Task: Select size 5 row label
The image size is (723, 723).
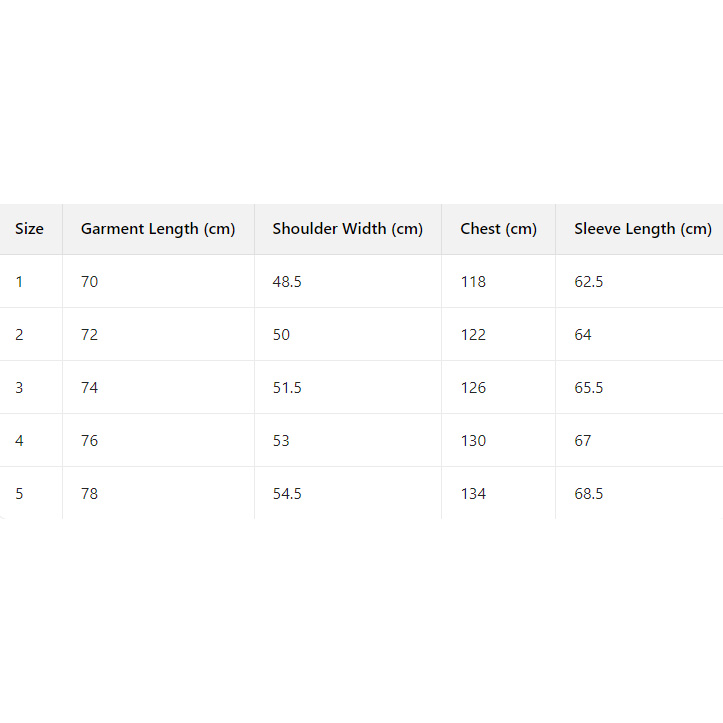Action: 19,494
